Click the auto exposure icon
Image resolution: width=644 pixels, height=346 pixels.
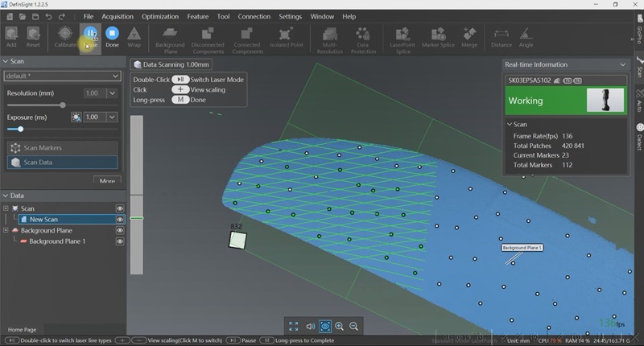coord(76,117)
